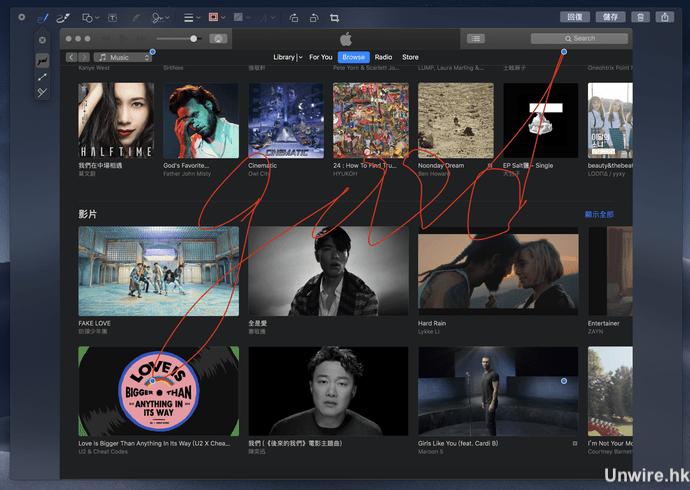Click the title "我們 (《後來的我們》電影主題曲)"
The width and height of the screenshot is (690, 490).
[x=295, y=443]
